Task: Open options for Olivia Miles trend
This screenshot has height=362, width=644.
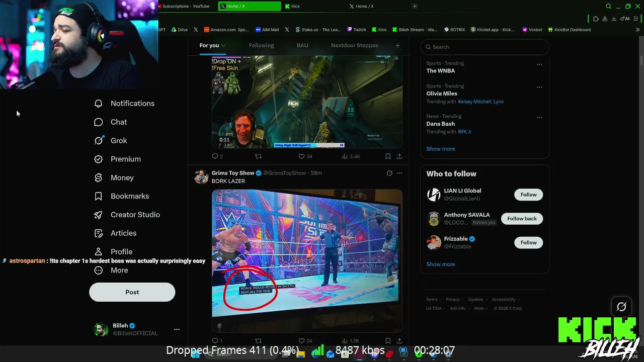Action: 539,87
